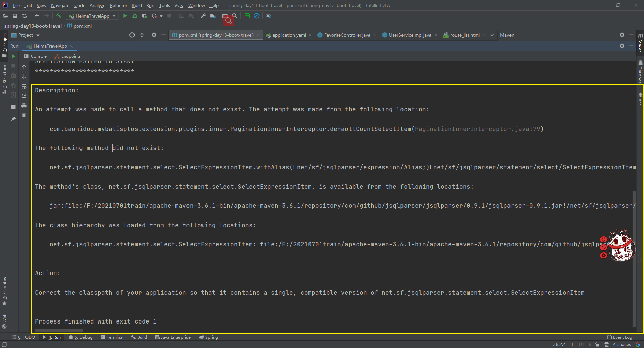The width and height of the screenshot is (644, 348).
Task: Enable Select Opened File crosshair in Project panel
Action: (x=132, y=35)
